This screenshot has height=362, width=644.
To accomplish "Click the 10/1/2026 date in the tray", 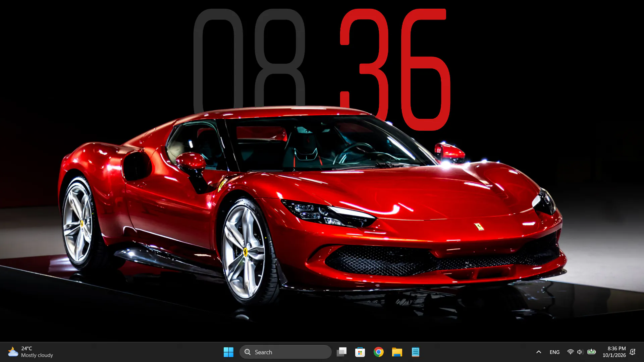I will point(614,355).
